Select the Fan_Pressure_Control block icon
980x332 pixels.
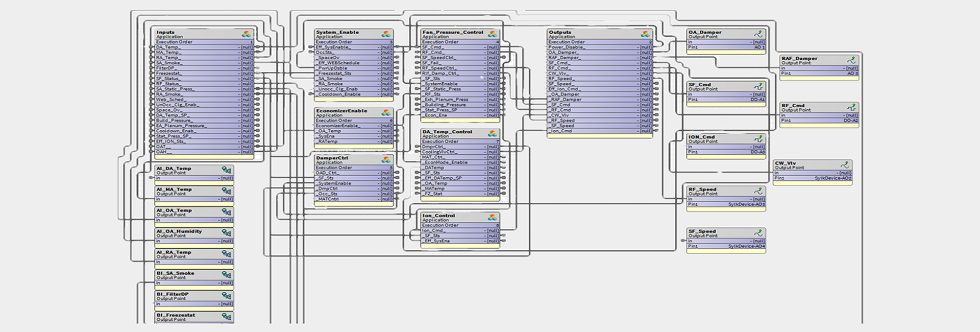coord(492,34)
